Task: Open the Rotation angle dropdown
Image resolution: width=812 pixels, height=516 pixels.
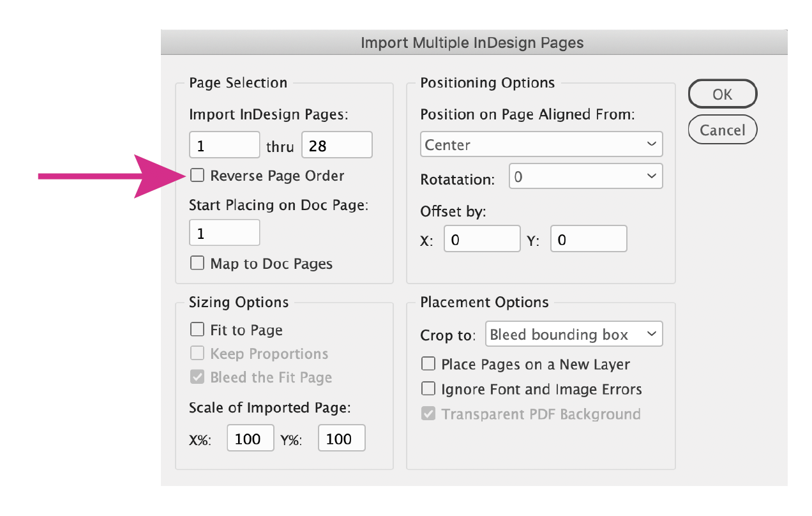Action: click(586, 176)
